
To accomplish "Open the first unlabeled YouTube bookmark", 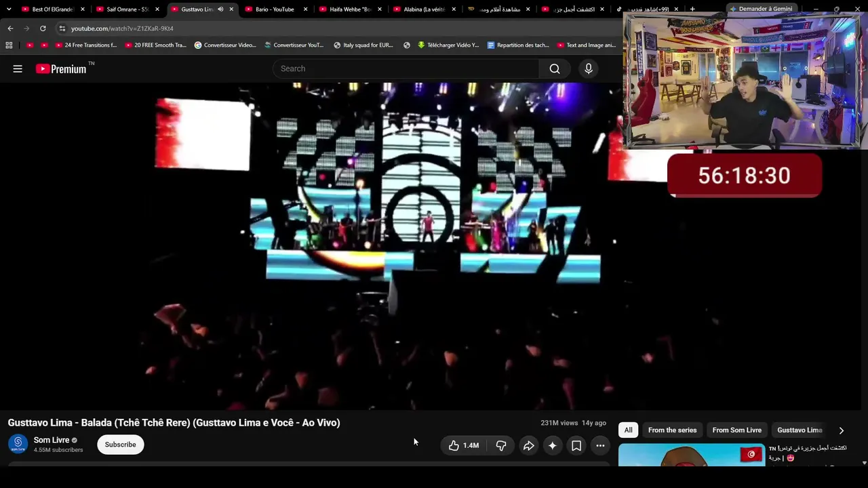I will tap(30, 45).
